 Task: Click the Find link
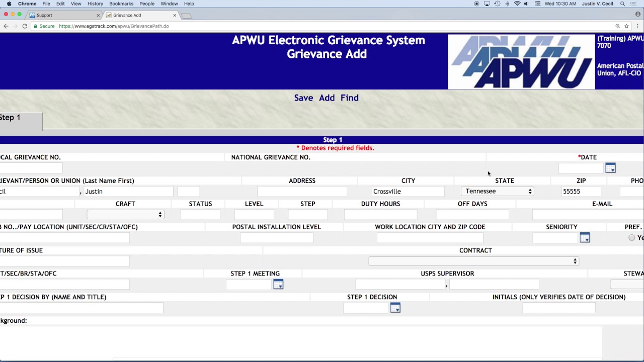pyautogui.click(x=350, y=98)
